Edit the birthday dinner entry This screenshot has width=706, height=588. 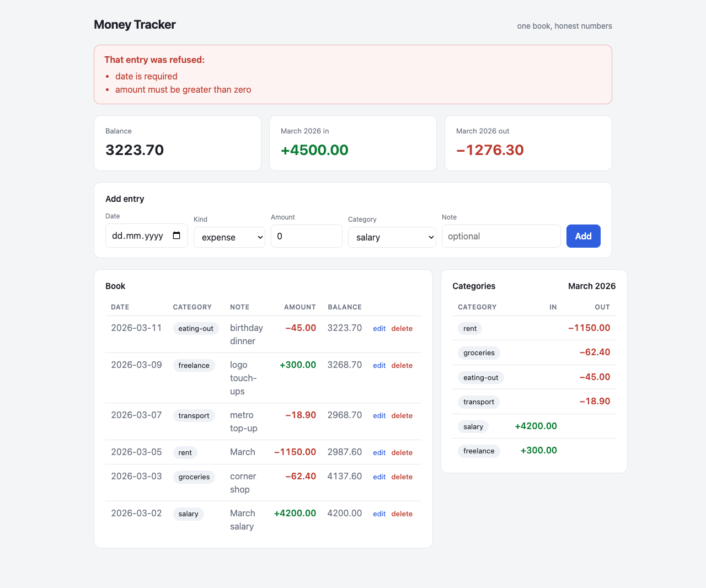379,328
